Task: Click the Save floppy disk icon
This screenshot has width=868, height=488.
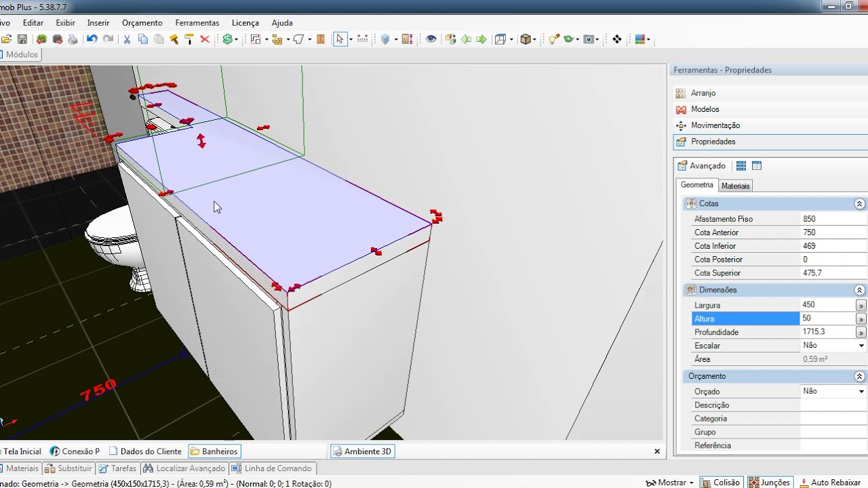Action: (x=22, y=39)
